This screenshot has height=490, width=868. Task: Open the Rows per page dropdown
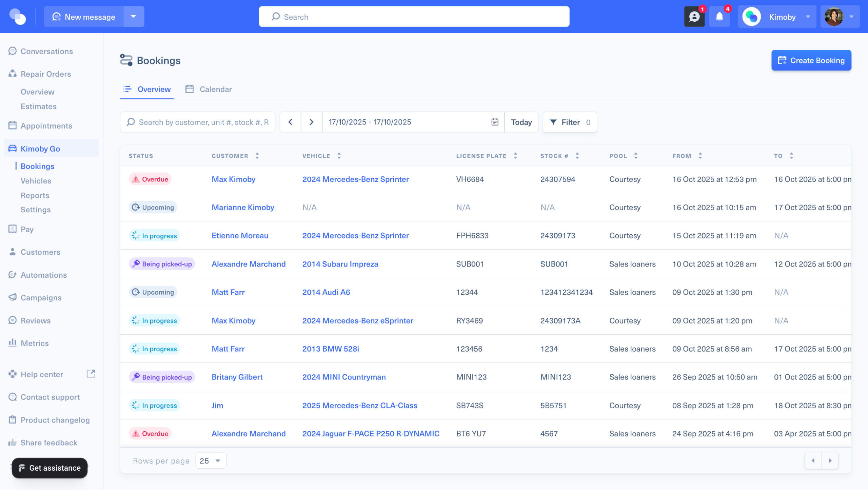click(x=210, y=460)
